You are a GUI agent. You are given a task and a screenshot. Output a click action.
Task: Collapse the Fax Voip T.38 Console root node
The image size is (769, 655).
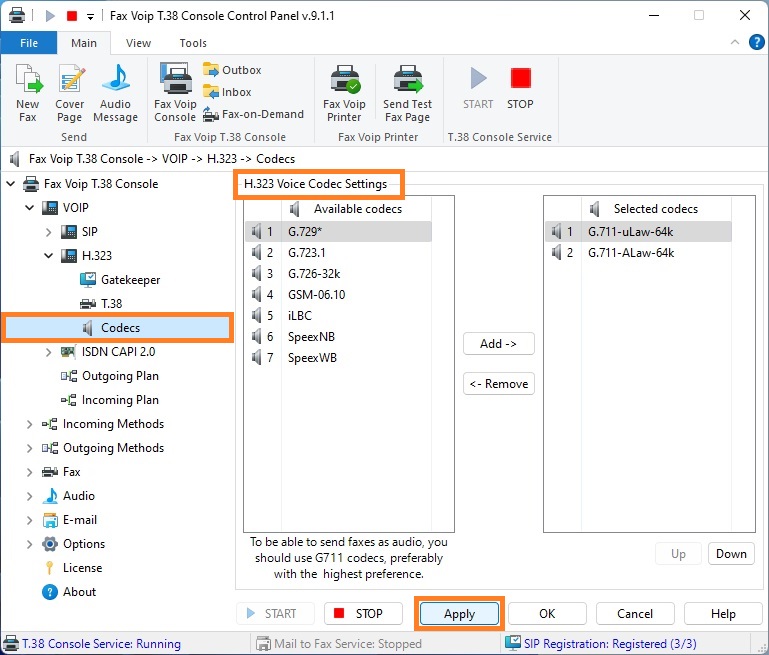click(10, 184)
